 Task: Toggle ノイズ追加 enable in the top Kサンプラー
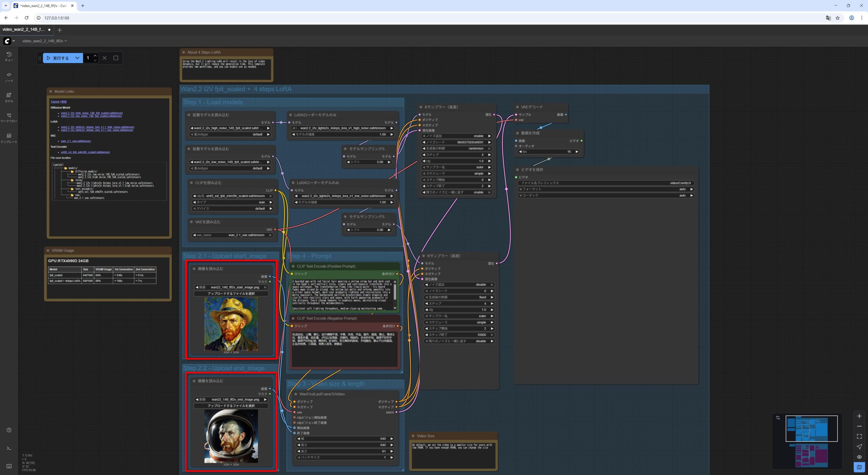[x=457, y=136]
